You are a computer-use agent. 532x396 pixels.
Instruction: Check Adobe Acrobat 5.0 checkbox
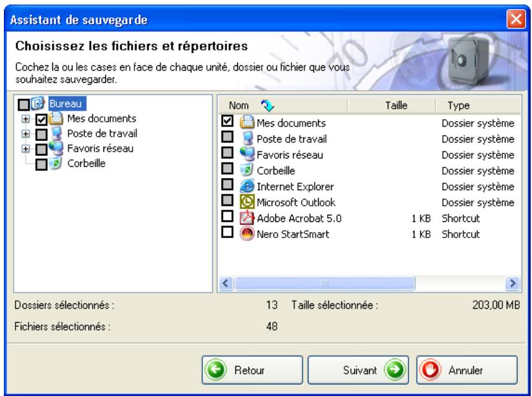(228, 216)
